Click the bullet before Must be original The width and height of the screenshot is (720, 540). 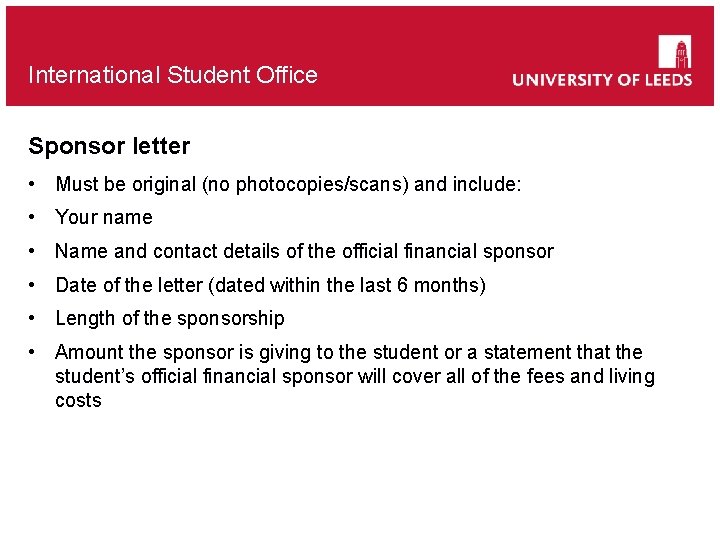31,184
